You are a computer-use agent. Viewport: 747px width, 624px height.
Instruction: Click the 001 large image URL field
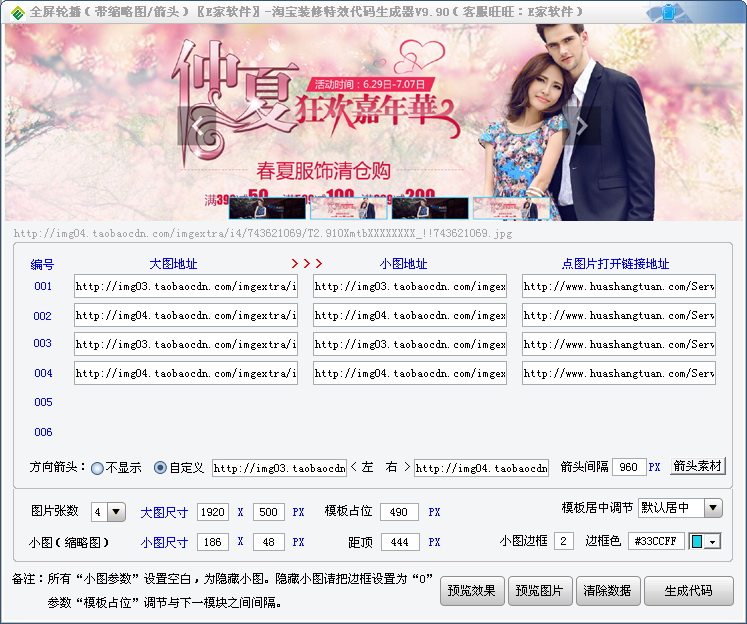pyautogui.click(x=186, y=286)
